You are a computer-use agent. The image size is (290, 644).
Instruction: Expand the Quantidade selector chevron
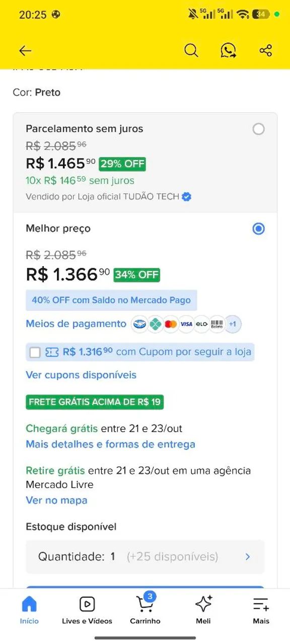[x=248, y=556]
